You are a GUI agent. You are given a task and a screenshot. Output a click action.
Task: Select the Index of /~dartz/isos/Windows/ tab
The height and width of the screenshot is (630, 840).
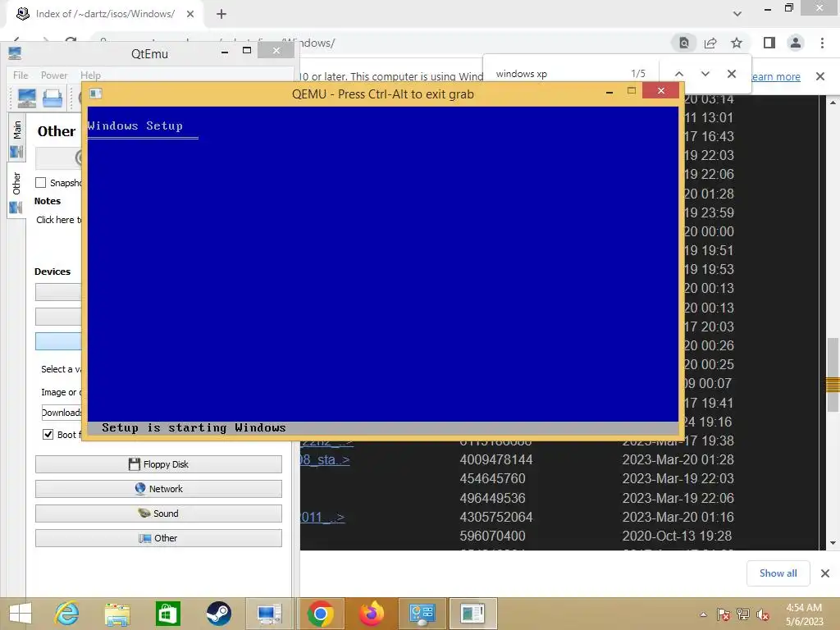click(x=105, y=14)
